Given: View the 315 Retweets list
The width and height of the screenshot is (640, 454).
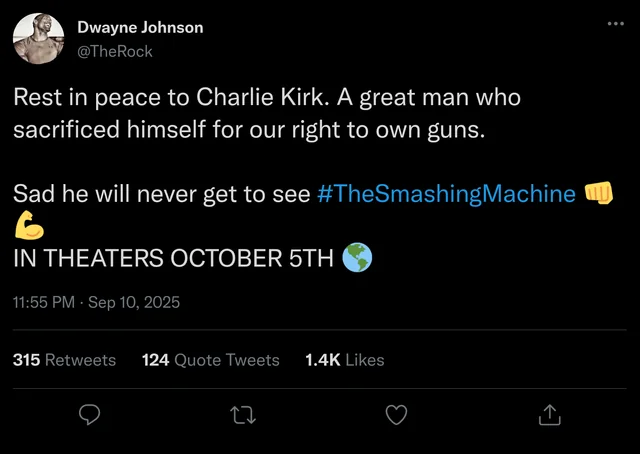Looking at the screenshot, I should point(64,360).
